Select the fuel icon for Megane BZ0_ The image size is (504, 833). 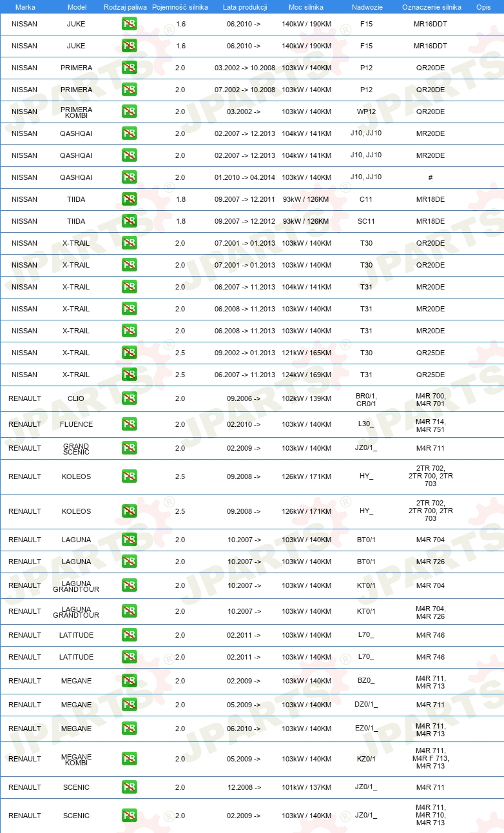[x=129, y=681]
